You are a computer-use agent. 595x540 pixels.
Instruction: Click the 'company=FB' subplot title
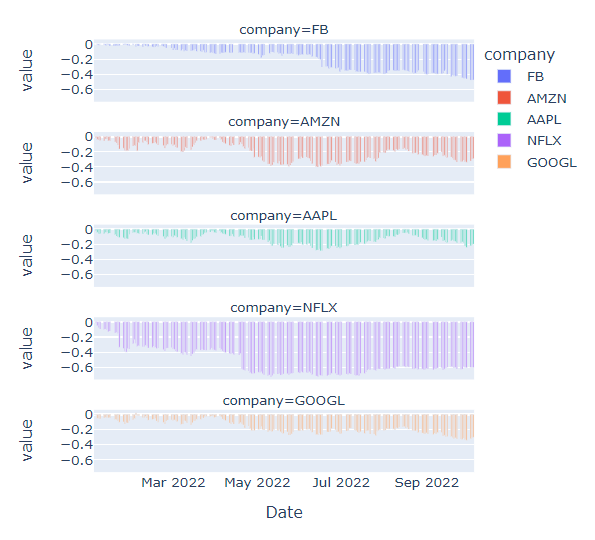click(284, 30)
